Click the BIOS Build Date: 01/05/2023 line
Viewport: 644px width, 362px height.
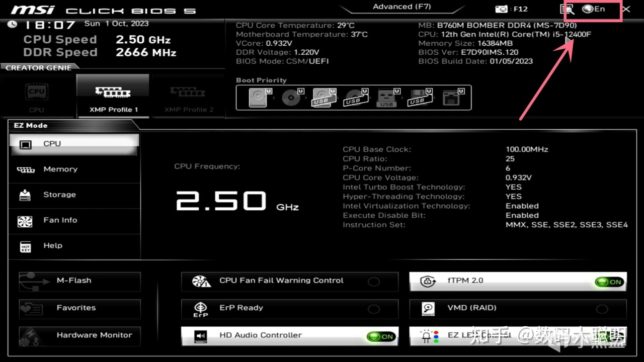475,61
